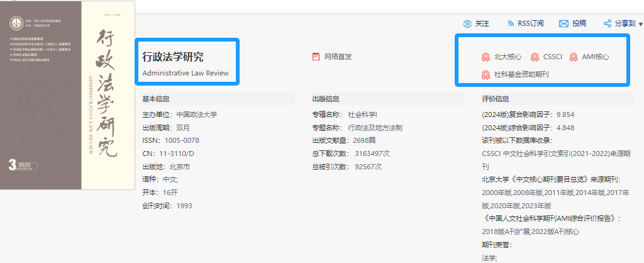
Task: Click the 《中国人文社会科学期刊AMI综合评价报告》 entry
Action: coord(552,218)
